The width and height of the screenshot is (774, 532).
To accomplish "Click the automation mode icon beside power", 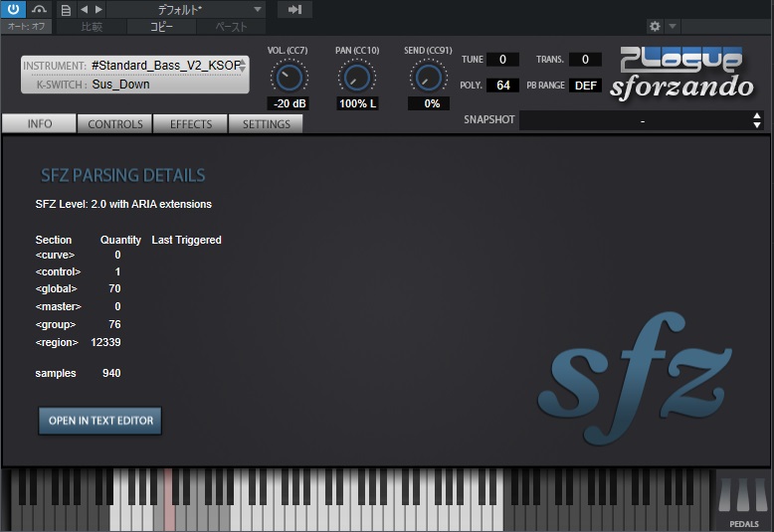I will point(40,9).
